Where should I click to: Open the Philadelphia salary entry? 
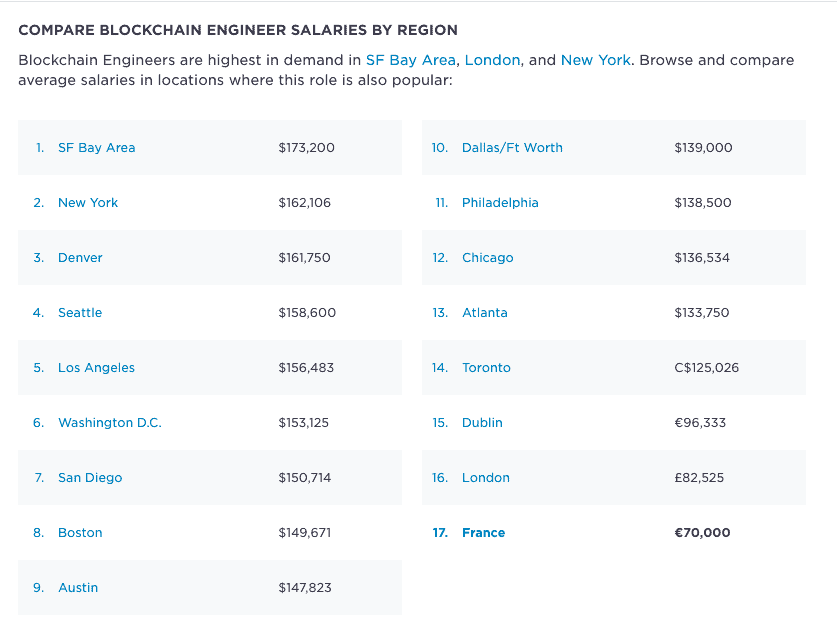tap(500, 202)
